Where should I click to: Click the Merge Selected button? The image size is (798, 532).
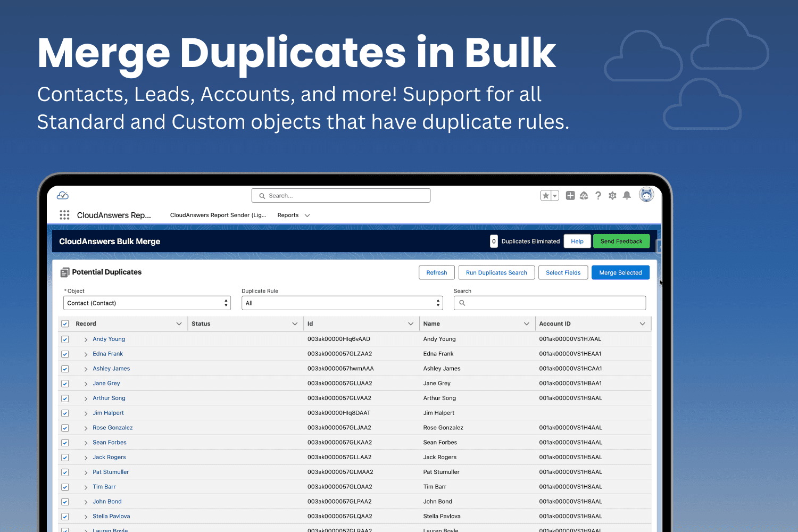620,272
